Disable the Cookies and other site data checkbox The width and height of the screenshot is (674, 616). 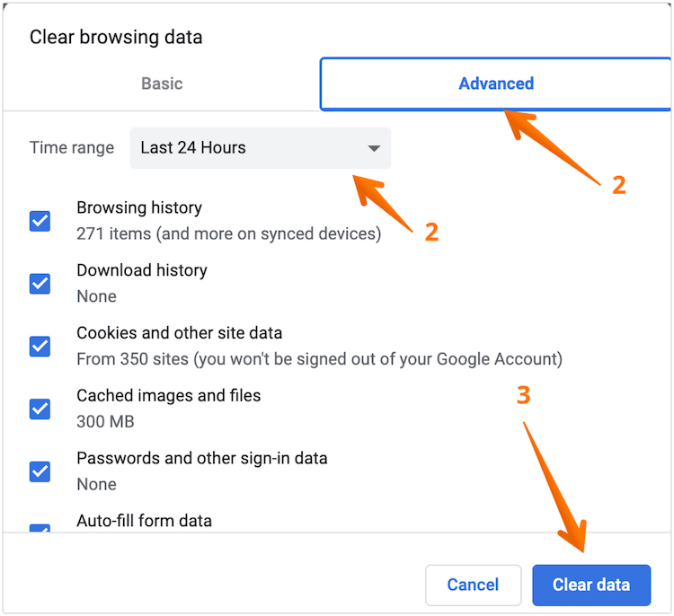click(x=40, y=346)
